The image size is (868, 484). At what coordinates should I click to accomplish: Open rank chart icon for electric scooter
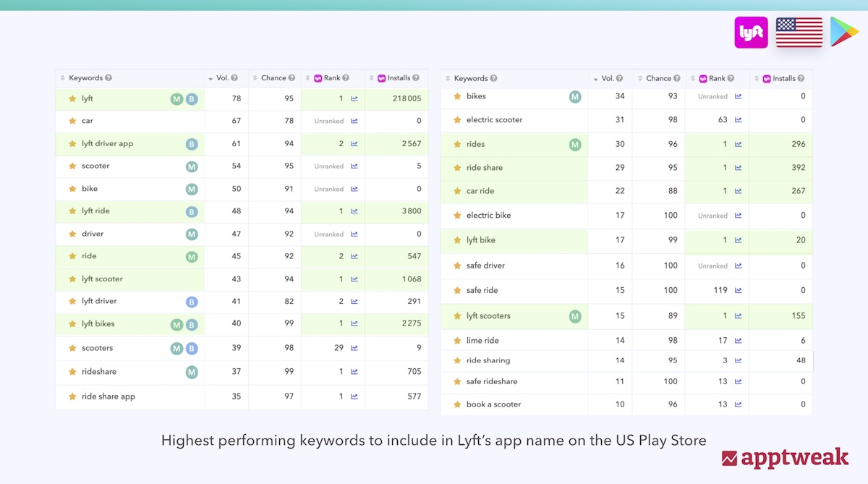coord(738,120)
